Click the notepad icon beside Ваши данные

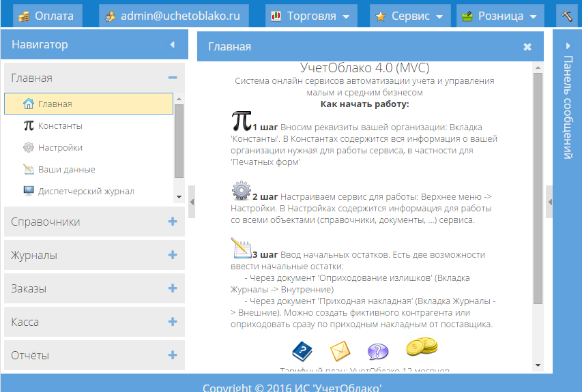click(x=29, y=169)
